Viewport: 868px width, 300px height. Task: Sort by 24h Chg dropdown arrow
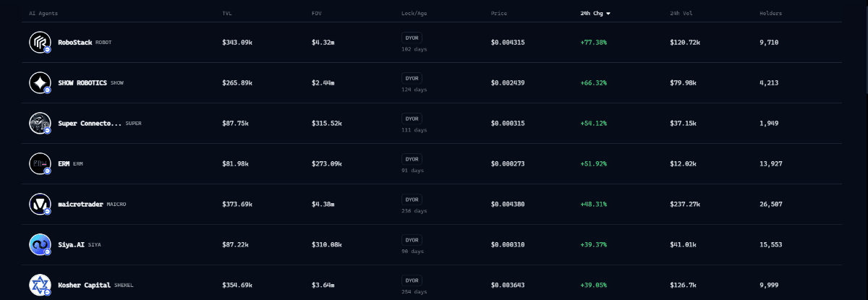click(x=608, y=14)
